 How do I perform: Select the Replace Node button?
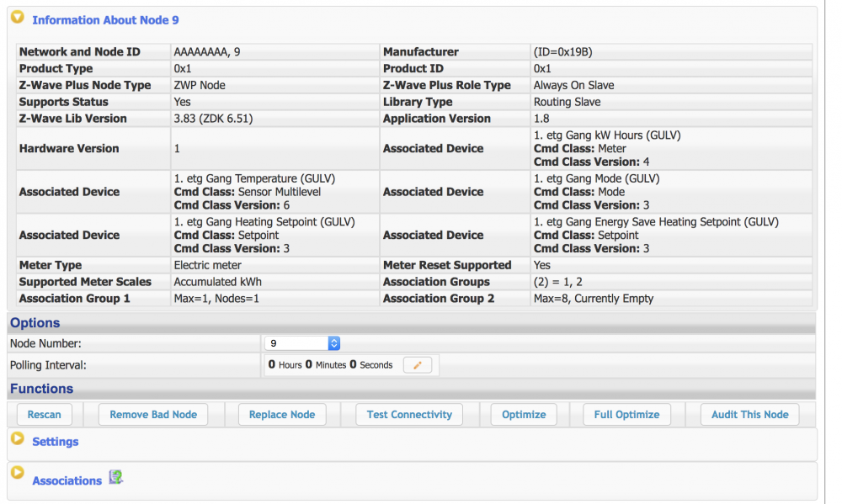pyautogui.click(x=282, y=414)
